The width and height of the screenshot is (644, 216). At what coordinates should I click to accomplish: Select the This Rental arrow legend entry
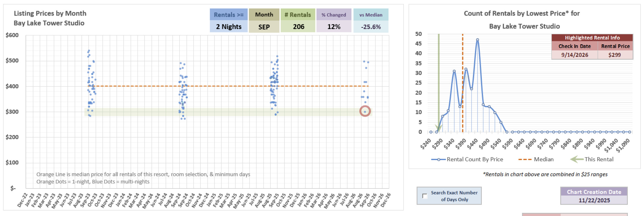tap(592, 159)
